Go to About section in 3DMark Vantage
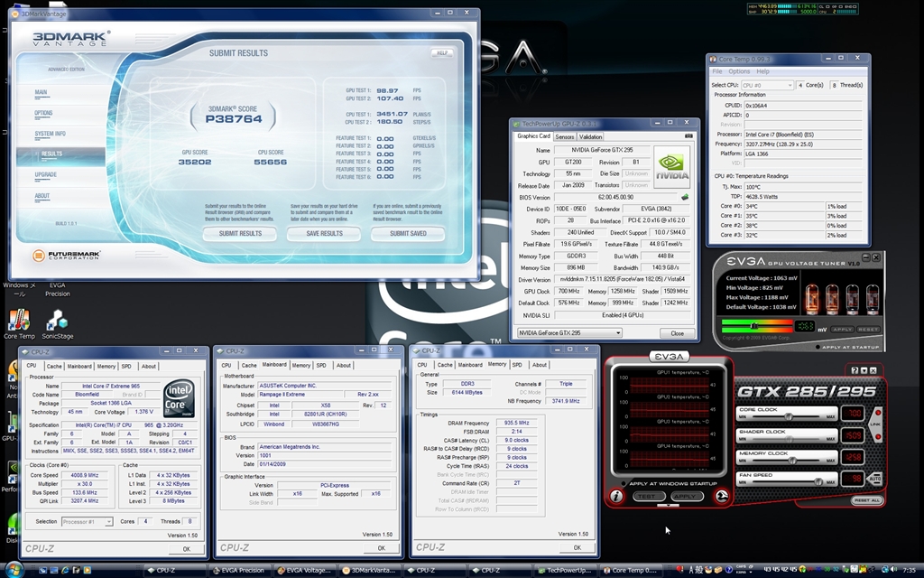The width and height of the screenshot is (924, 578). coord(42,196)
